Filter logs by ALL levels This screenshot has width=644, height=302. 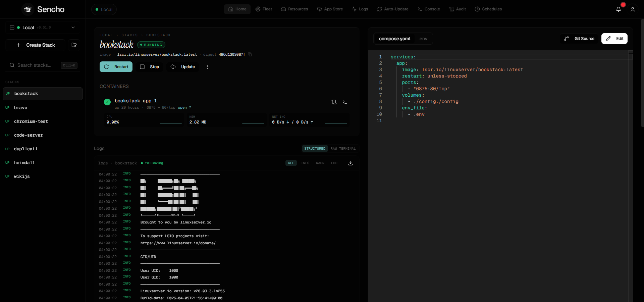pos(291,163)
